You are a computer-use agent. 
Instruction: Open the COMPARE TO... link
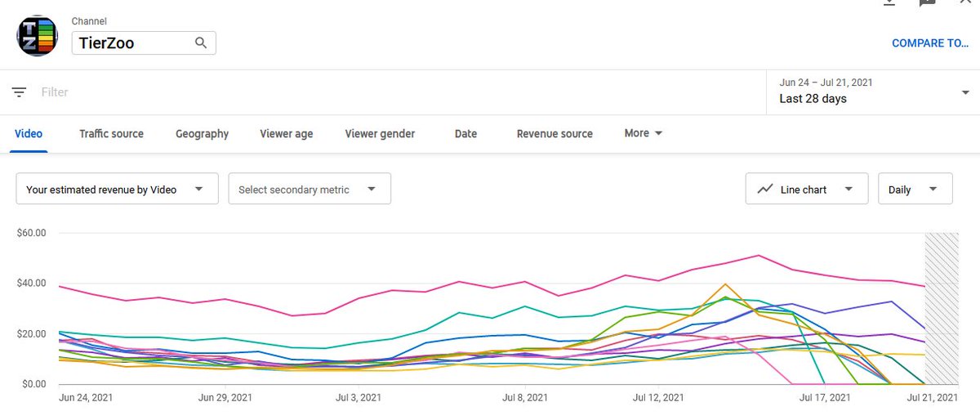click(x=930, y=43)
